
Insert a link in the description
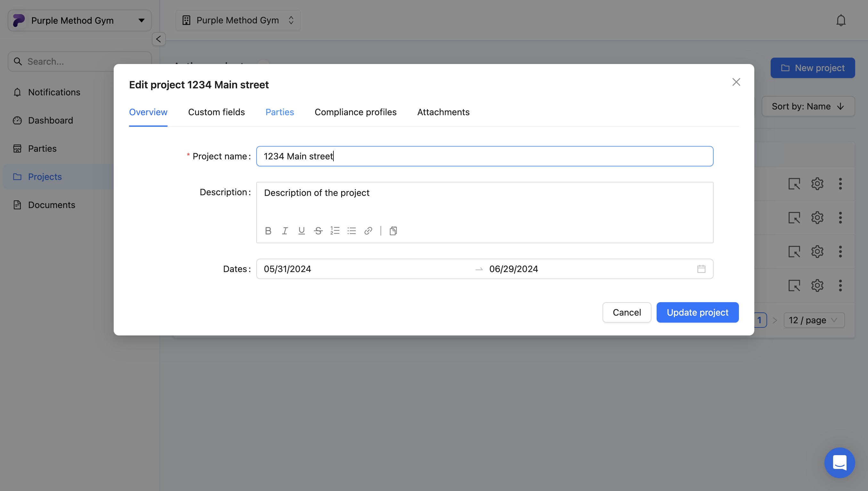coord(368,231)
